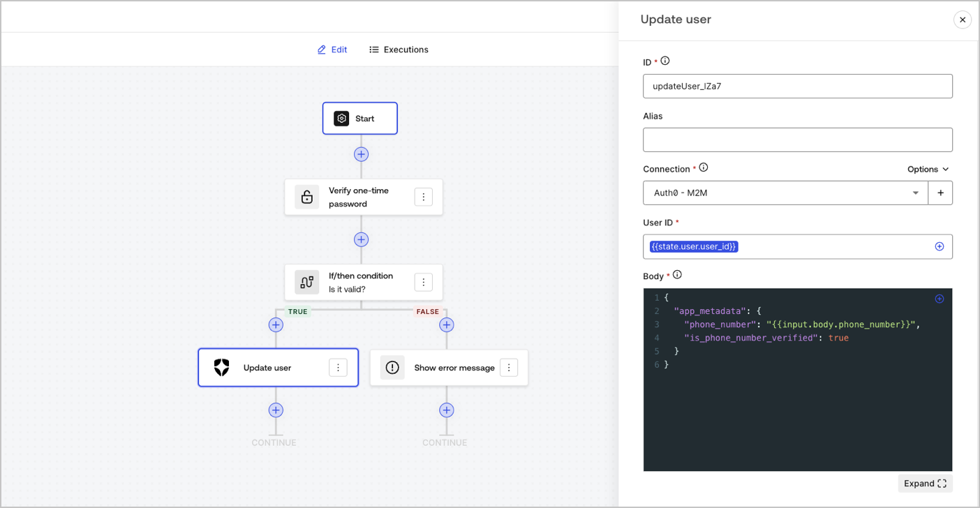Click the lock icon on Verify one-time password node
This screenshot has width=980, height=508.
tap(307, 197)
